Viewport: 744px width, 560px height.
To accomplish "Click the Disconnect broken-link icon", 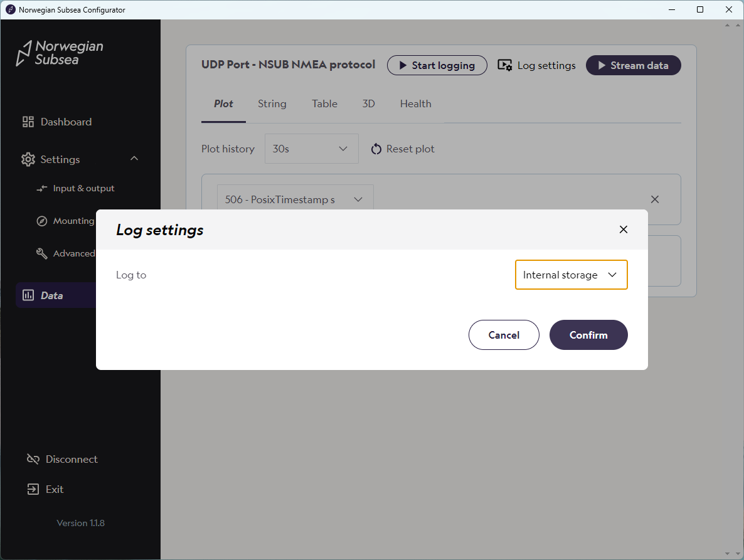I will [33, 459].
